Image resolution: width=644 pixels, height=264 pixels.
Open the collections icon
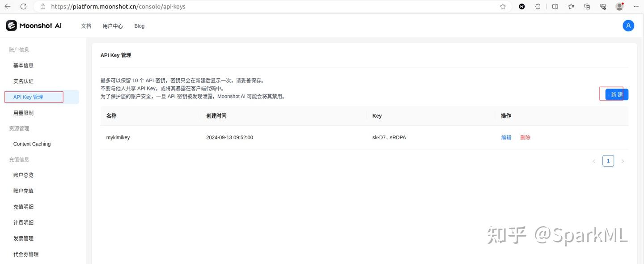[x=587, y=7]
